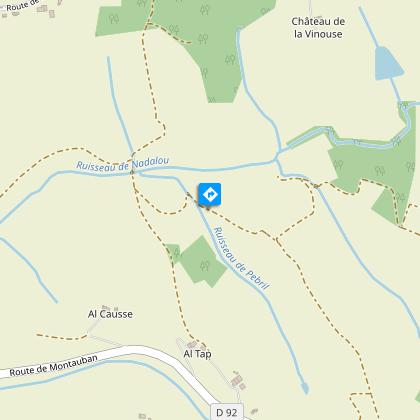Click the woodland tree icon east of the streams
Screen dimensions: 420x420
tap(380, 171)
